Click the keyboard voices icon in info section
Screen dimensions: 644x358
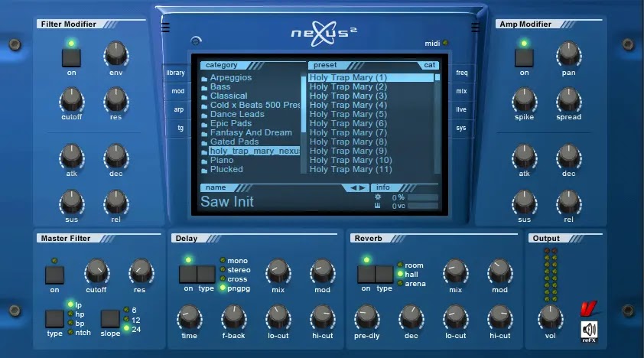377,206
